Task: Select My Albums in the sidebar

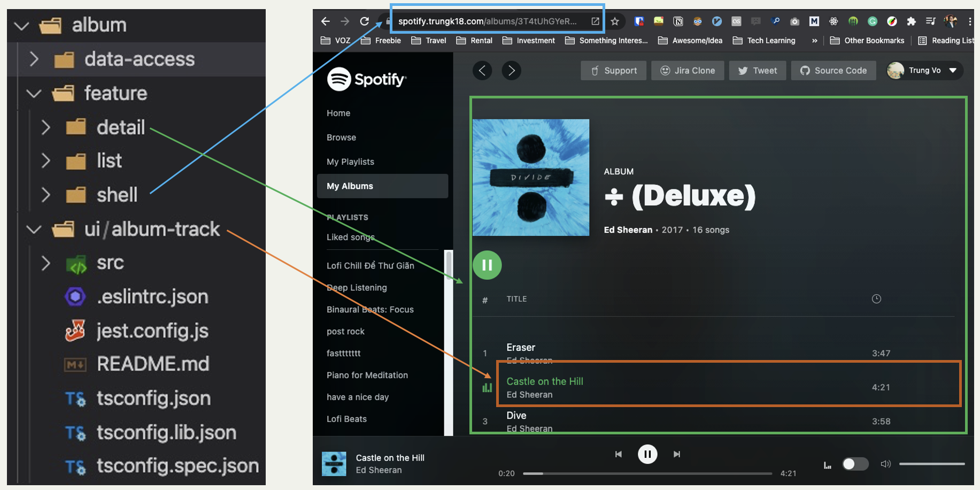Action: click(x=382, y=186)
